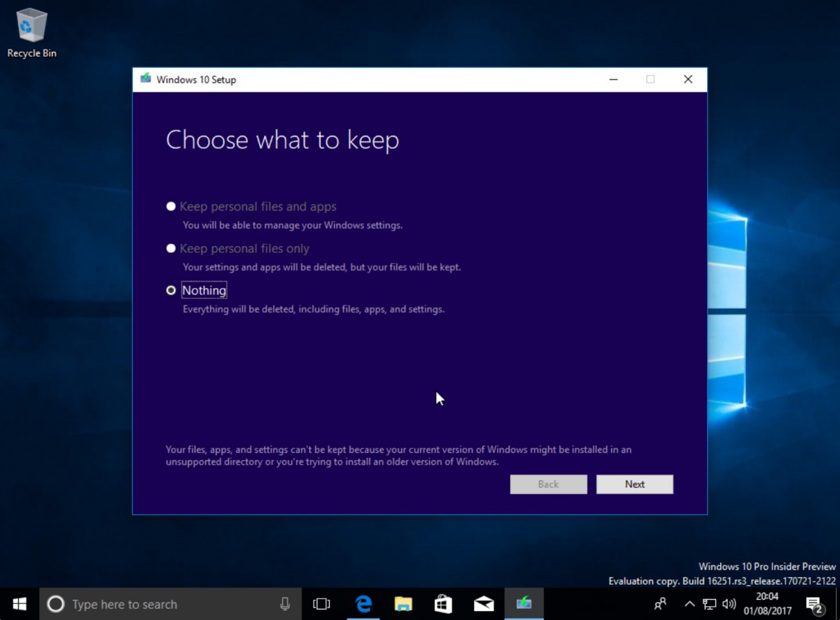The width and height of the screenshot is (840, 620).
Task: Select the Windows 10 Setup taskbar icon
Action: 524,603
